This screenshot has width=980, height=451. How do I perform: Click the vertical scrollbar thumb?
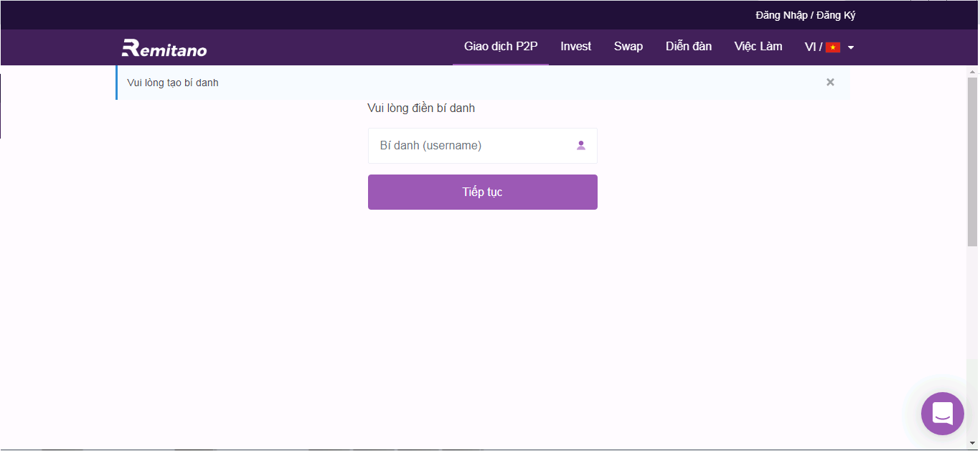tap(973, 162)
